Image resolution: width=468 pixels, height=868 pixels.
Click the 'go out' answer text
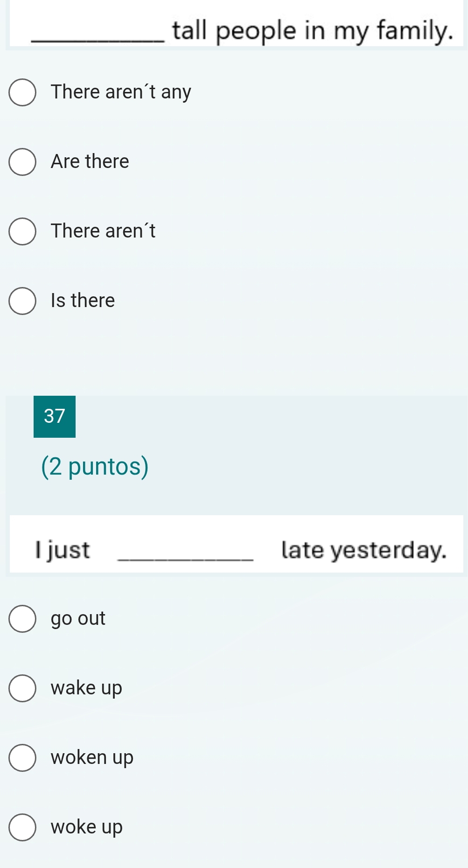tap(78, 619)
